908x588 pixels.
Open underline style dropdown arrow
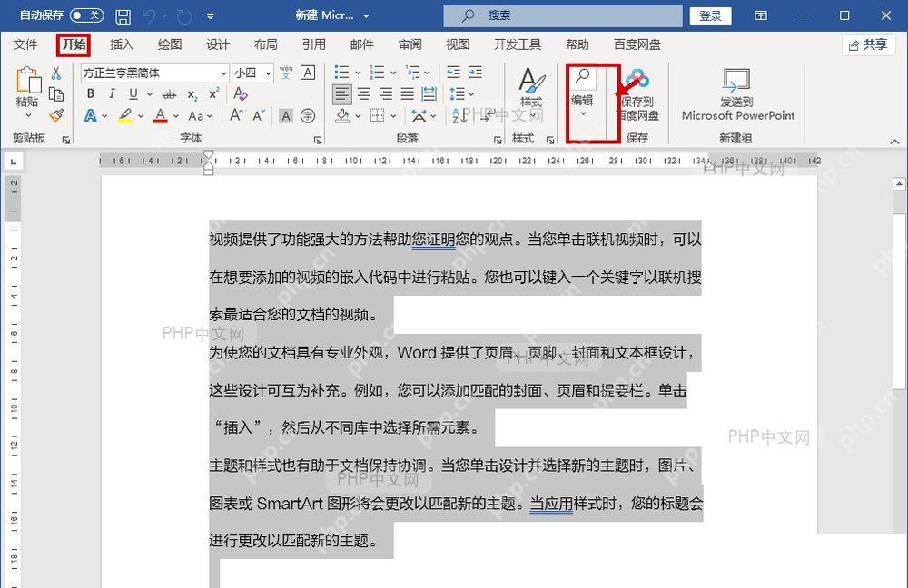[150, 94]
